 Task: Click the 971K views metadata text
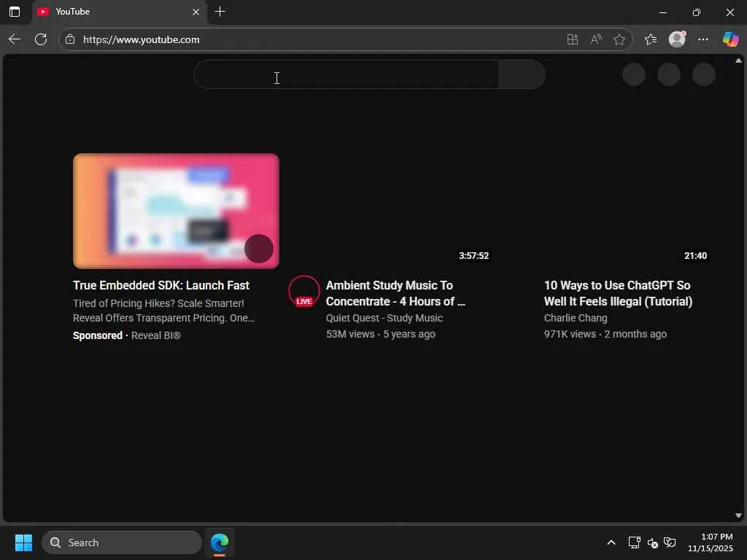(570, 334)
